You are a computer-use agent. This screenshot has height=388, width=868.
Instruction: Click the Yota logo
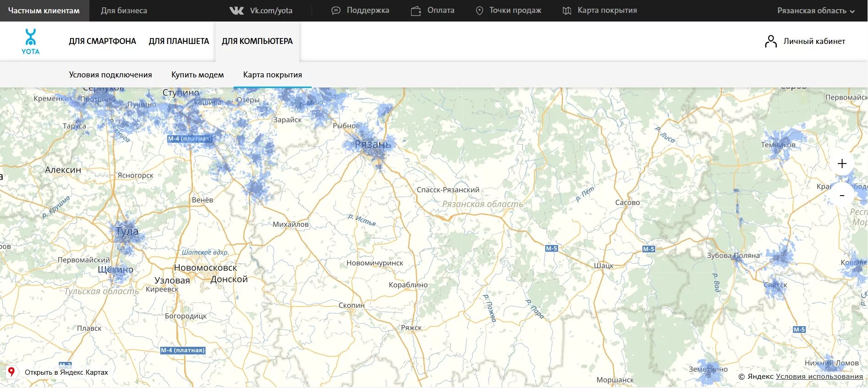[31, 42]
